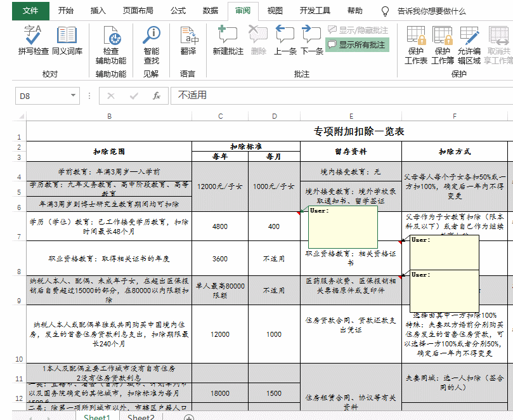
Task: Click the lightbulb tell-me icon
Action: 386,11
